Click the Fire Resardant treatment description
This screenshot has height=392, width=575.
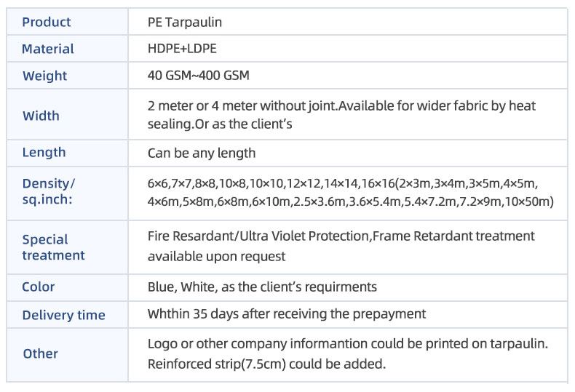[x=341, y=247]
